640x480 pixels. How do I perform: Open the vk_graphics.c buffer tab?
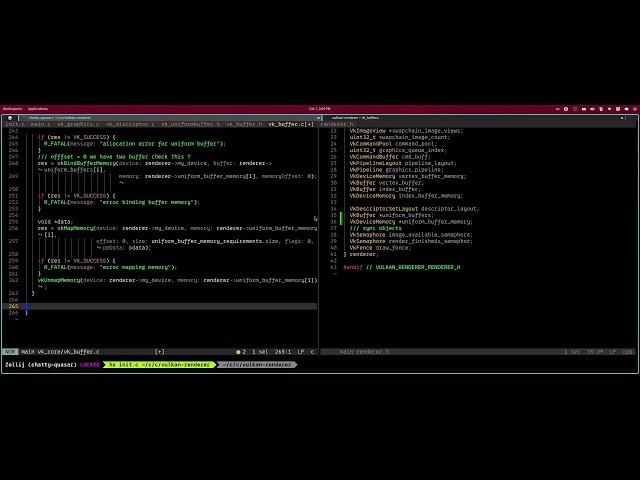78,124
